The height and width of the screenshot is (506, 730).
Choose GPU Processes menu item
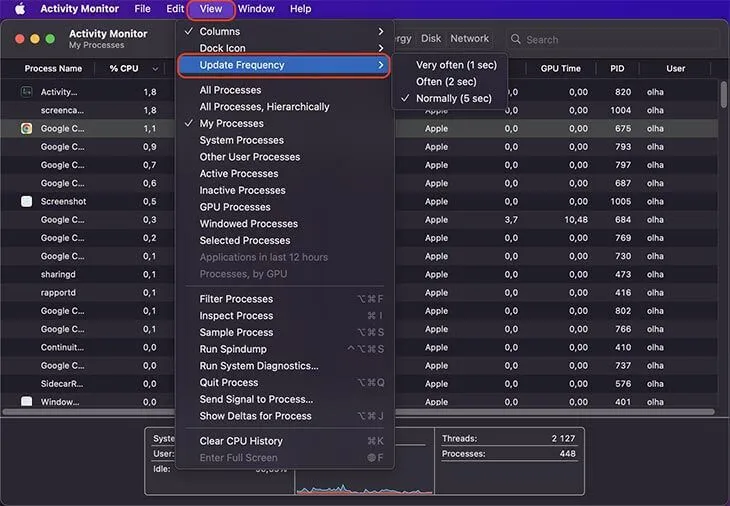point(235,207)
